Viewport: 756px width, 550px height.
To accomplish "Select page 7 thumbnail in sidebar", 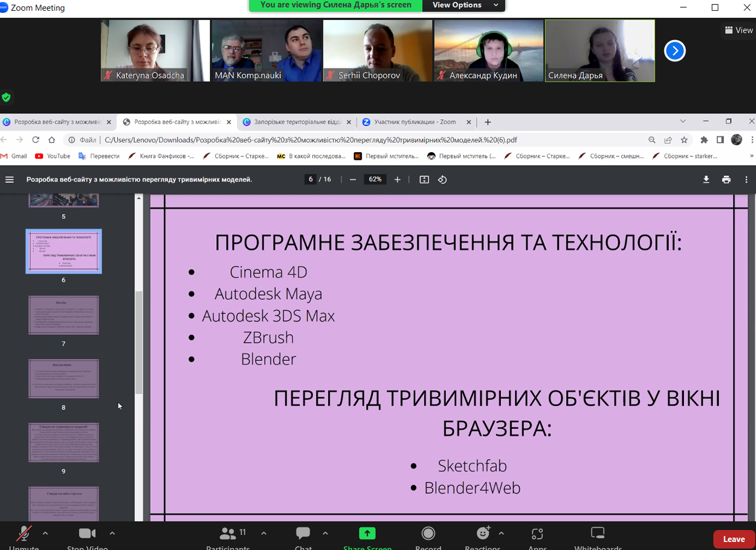I will [x=63, y=315].
